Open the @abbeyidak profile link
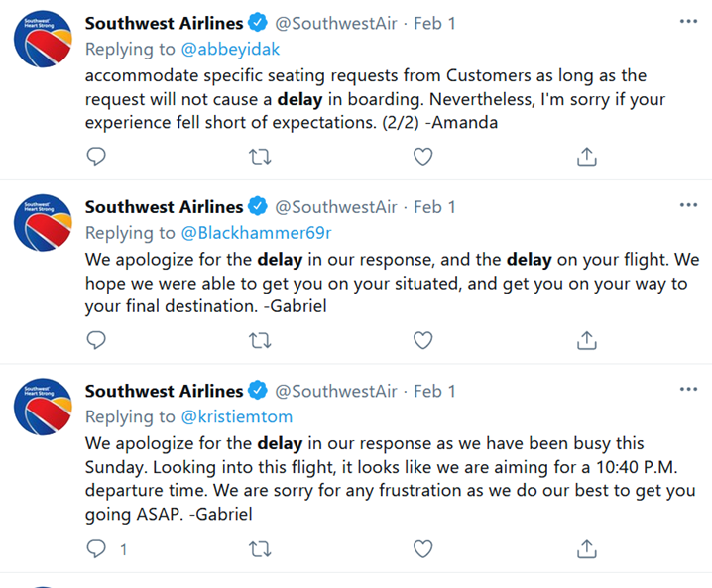 (x=230, y=49)
